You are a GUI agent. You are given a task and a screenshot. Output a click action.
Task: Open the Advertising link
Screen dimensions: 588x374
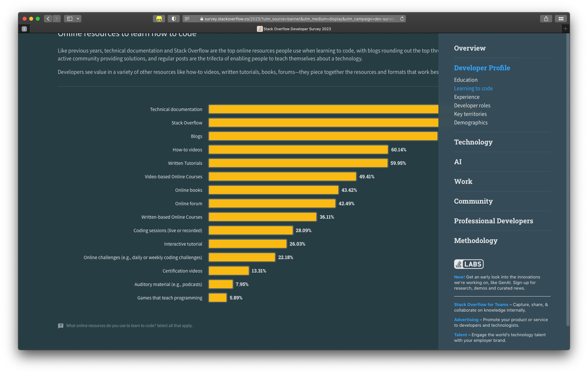click(x=466, y=320)
